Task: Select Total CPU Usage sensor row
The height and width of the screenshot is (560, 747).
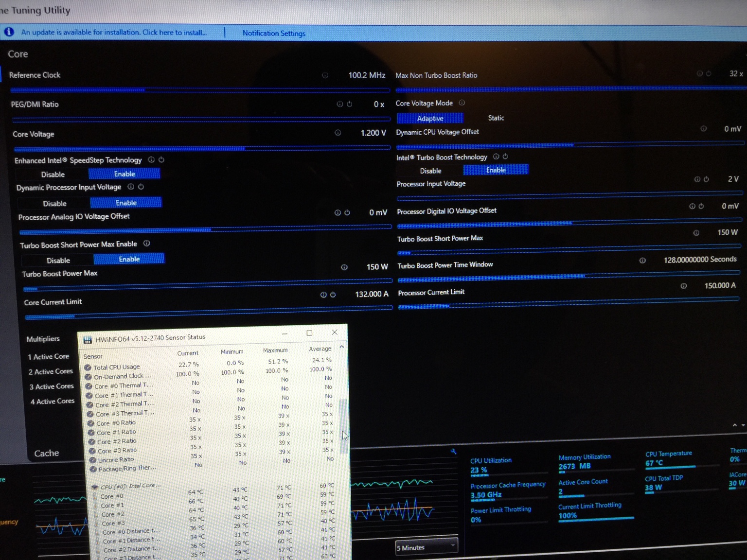Action: pos(210,365)
